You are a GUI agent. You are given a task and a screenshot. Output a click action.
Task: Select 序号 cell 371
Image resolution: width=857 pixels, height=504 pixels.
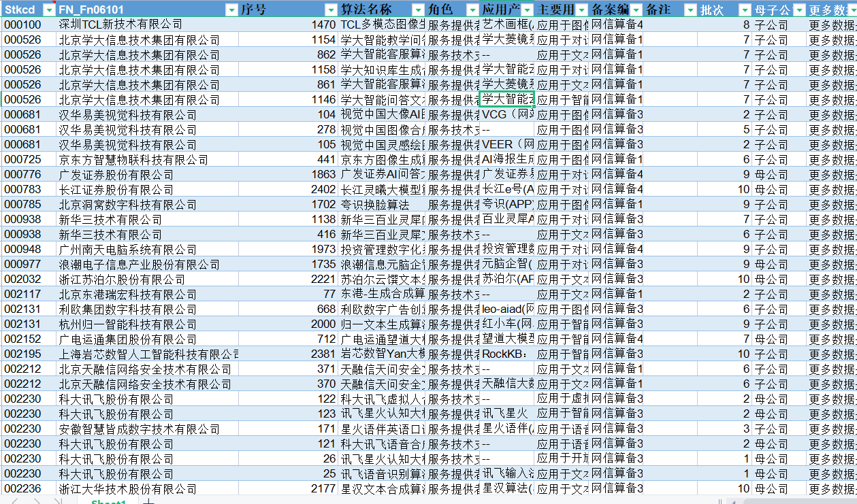(289, 369)
